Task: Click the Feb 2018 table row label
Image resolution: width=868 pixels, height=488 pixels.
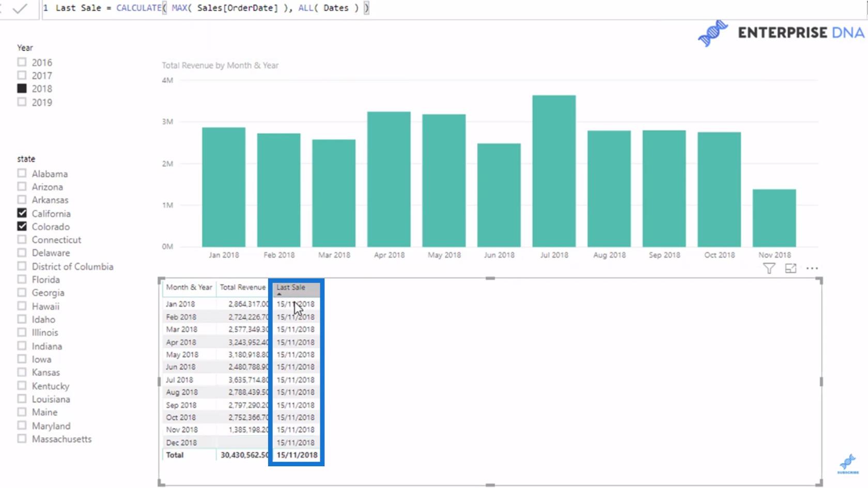Action: tap(181, 317)
